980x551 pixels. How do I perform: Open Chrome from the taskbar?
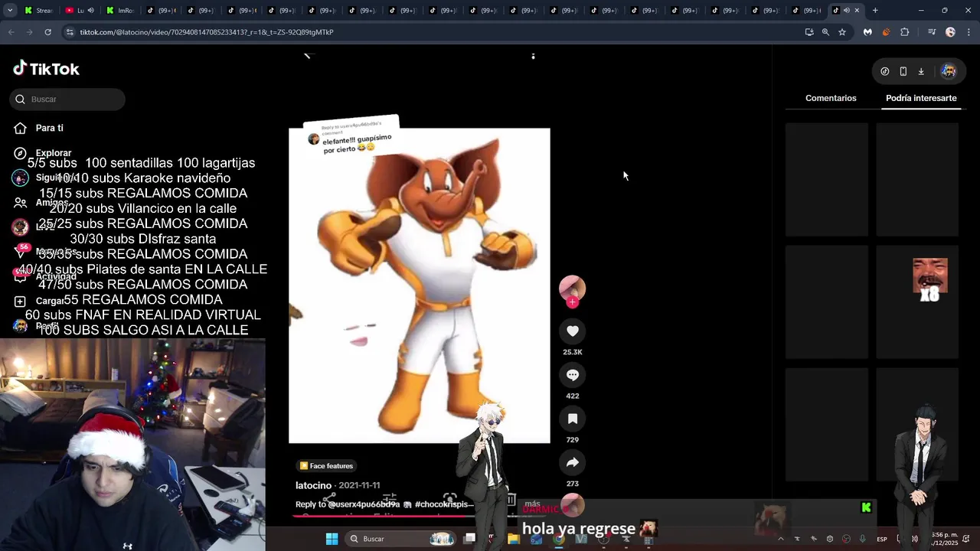pyautogui.click(x=559, y=539)
